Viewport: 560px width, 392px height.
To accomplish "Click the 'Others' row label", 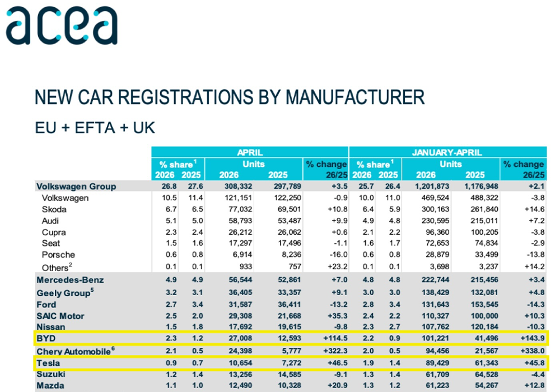I will 57,268.
